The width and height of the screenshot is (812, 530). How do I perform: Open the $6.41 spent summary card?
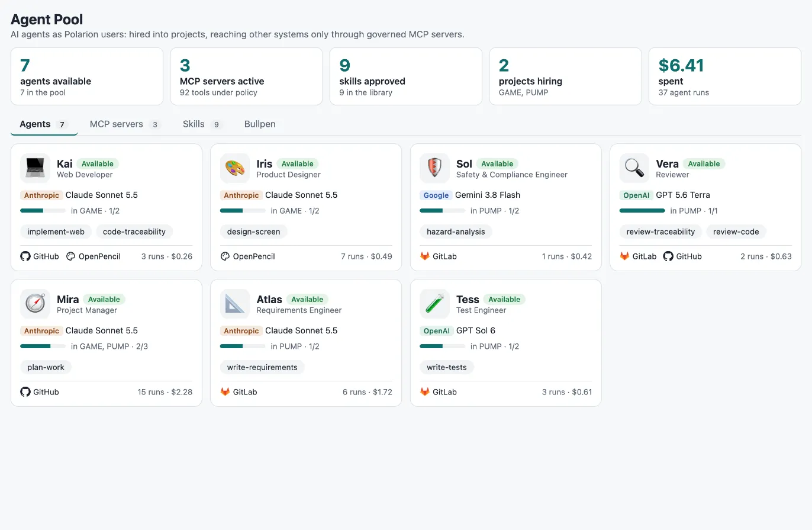pos(725,76)
